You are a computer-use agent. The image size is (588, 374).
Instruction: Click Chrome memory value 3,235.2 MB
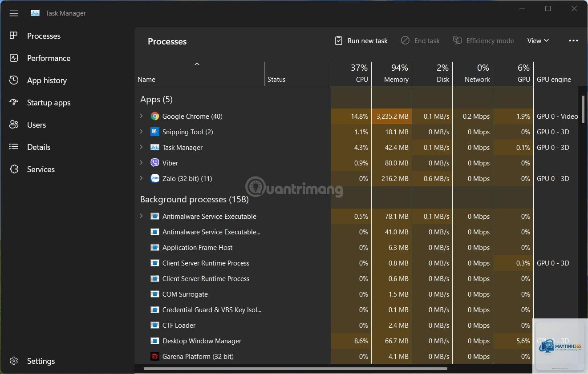pyautogui.click(x=392, y=117)
